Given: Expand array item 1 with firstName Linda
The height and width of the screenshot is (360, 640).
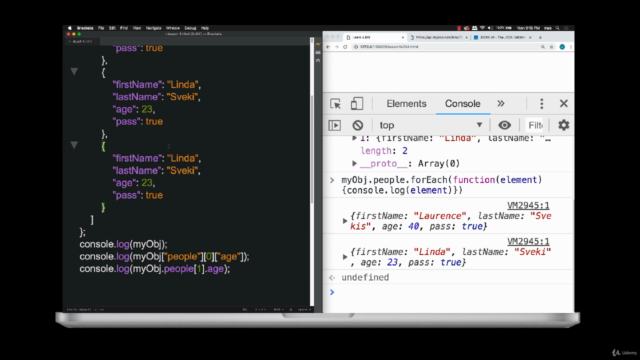Looking at the screenshot, I should point(354,138).
